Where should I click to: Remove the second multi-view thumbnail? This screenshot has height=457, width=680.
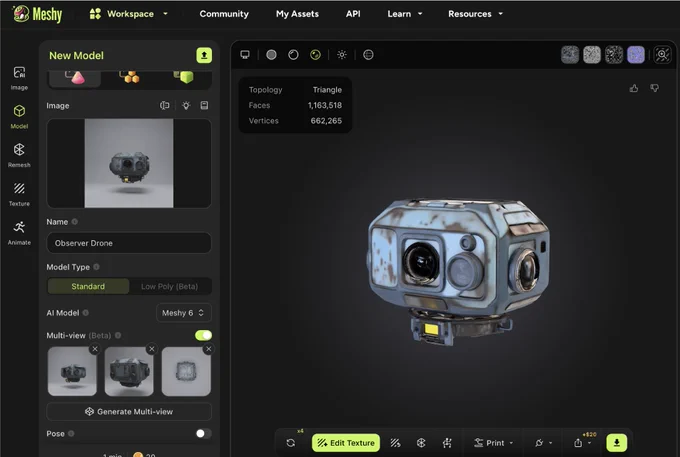click(152, 349)
